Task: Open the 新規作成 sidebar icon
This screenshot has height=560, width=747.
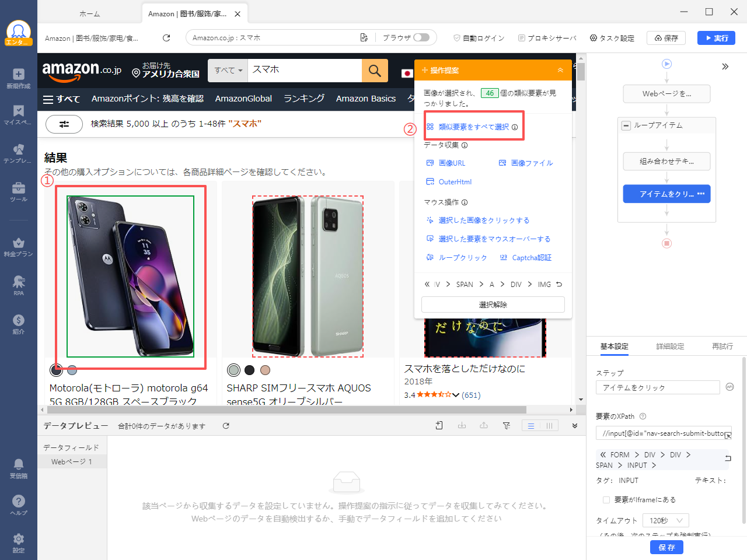Action: (x=18, y=79)
